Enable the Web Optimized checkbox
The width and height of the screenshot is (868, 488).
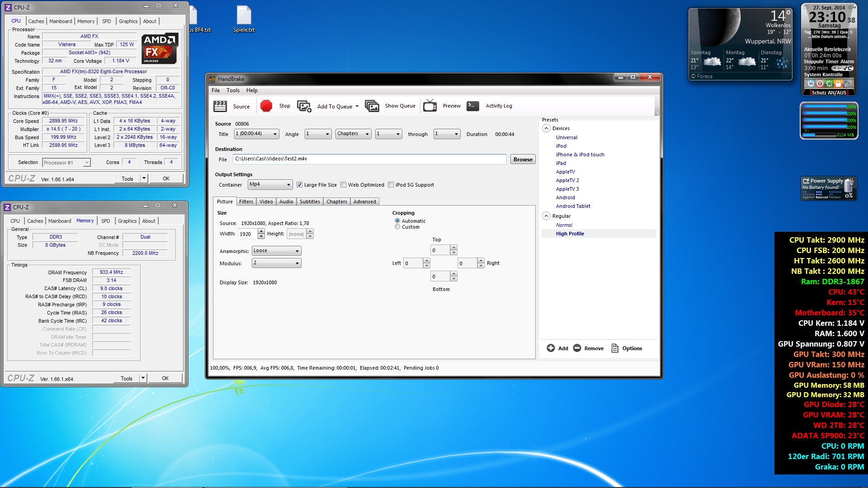[344, 185]
